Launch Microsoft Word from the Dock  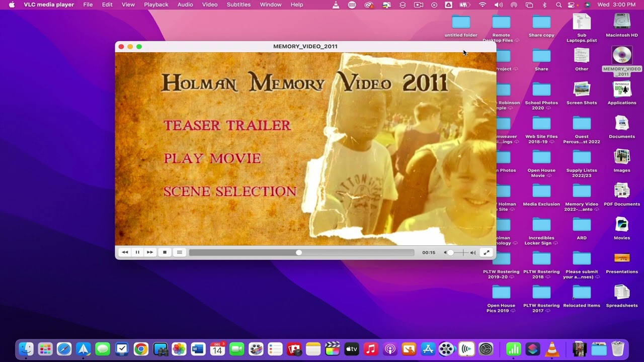(x=198, y=348)
